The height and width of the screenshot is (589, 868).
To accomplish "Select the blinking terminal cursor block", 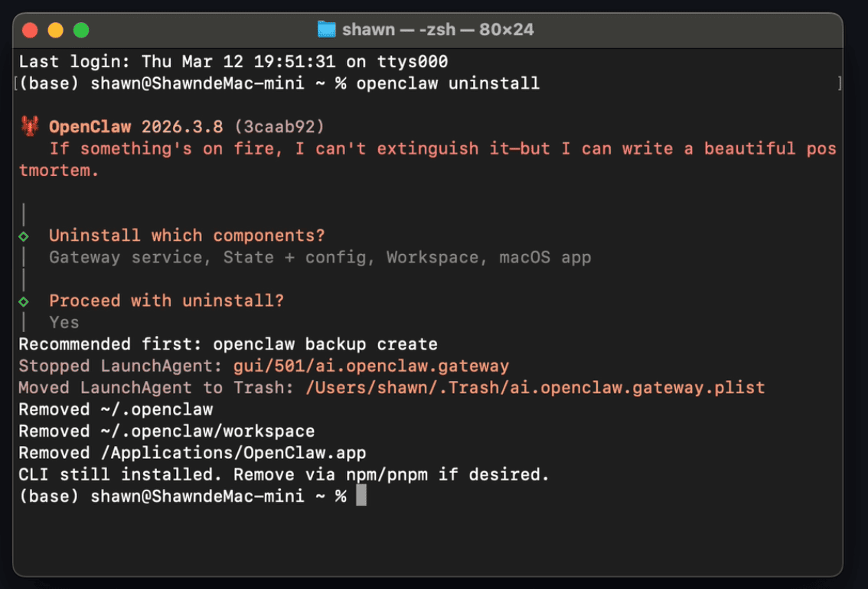I will click(x=361, y=496).
